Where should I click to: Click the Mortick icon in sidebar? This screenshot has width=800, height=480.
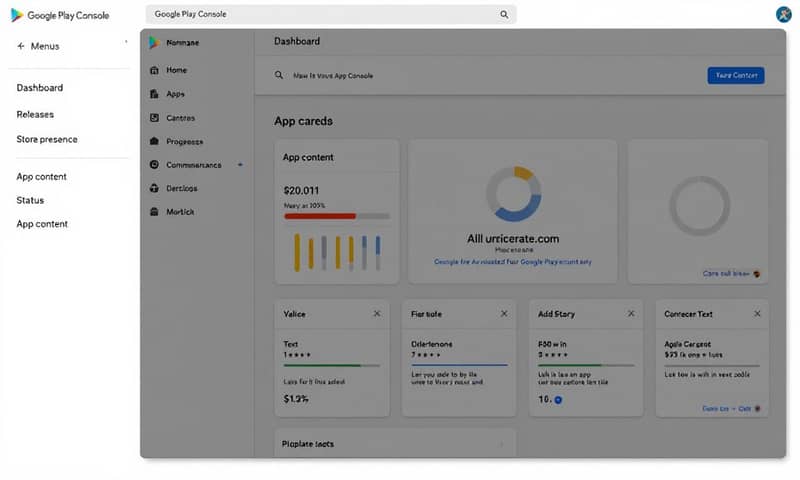click(154, 212)
